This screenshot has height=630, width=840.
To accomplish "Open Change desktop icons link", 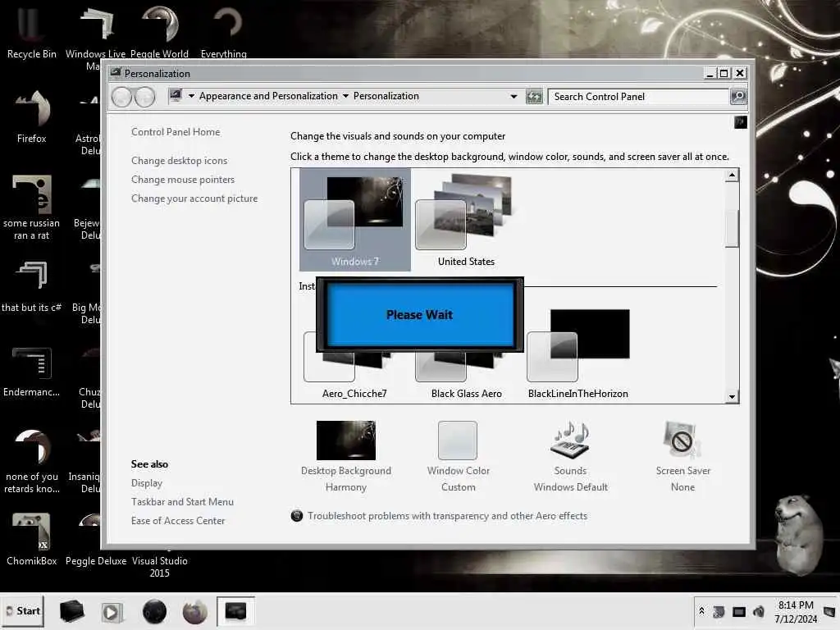I will pos(179,161).
